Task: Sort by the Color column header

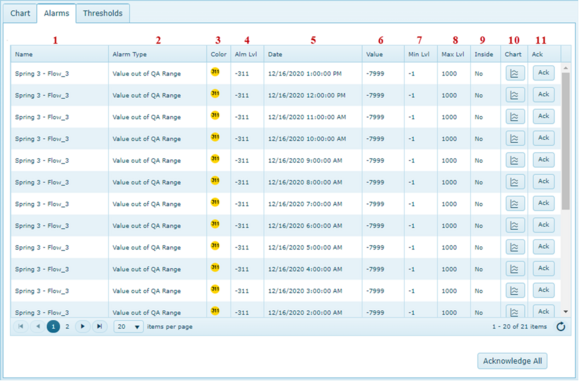Action: pos(219,54)
